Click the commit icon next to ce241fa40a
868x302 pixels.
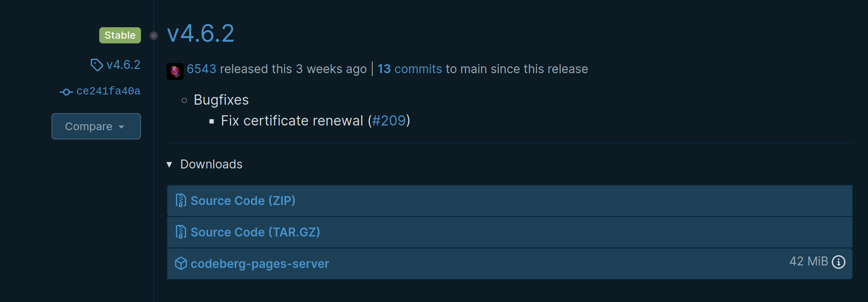coord(66,92)
